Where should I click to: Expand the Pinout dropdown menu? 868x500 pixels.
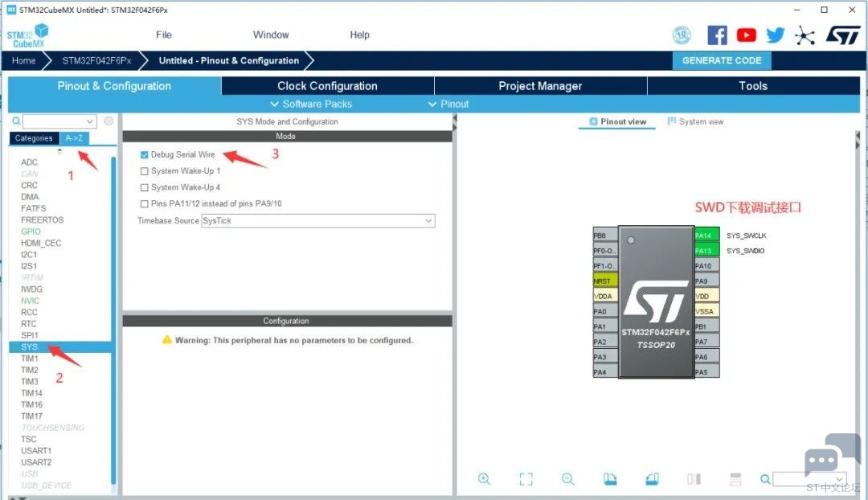coord(448,104)
